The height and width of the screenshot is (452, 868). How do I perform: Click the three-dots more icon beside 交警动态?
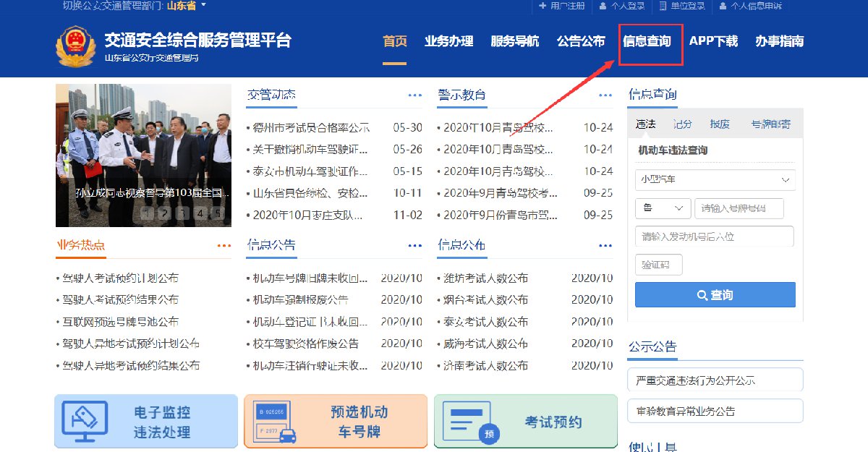414,95
